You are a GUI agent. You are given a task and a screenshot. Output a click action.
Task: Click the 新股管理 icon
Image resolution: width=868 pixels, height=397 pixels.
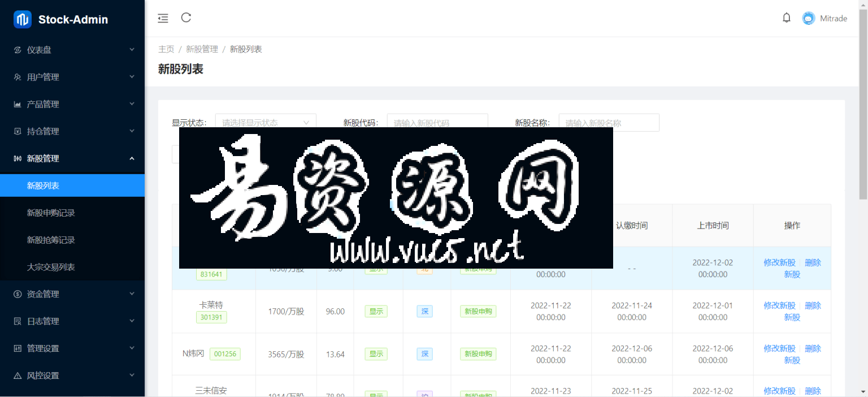pyautogui.click(x=18, y=158)
